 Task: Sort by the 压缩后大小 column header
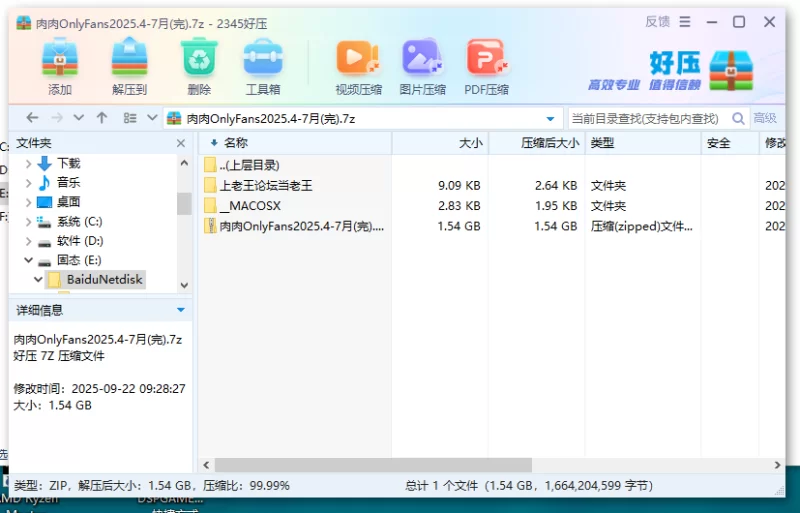(537, 143)
